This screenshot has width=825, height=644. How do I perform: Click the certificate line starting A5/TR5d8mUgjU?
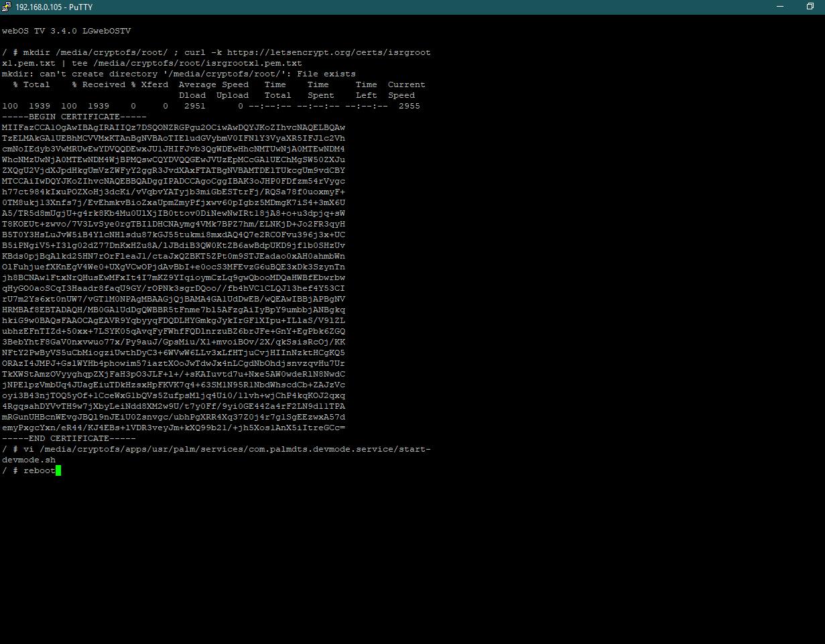pos(174,213)
